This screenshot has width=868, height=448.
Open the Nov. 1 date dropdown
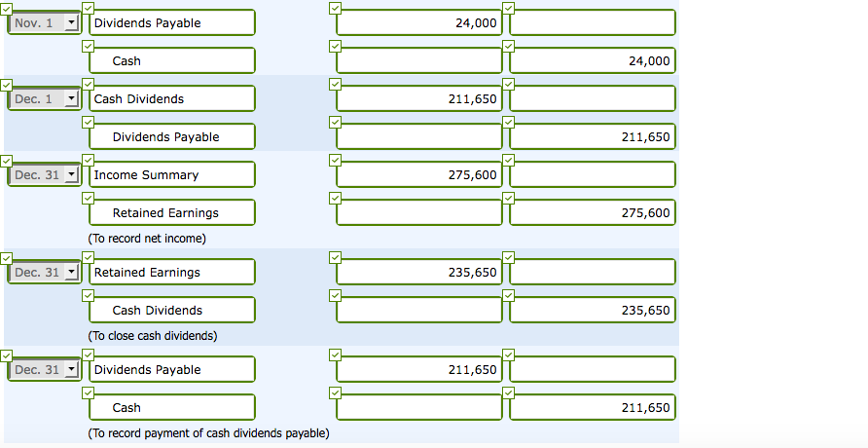[45, 22]
